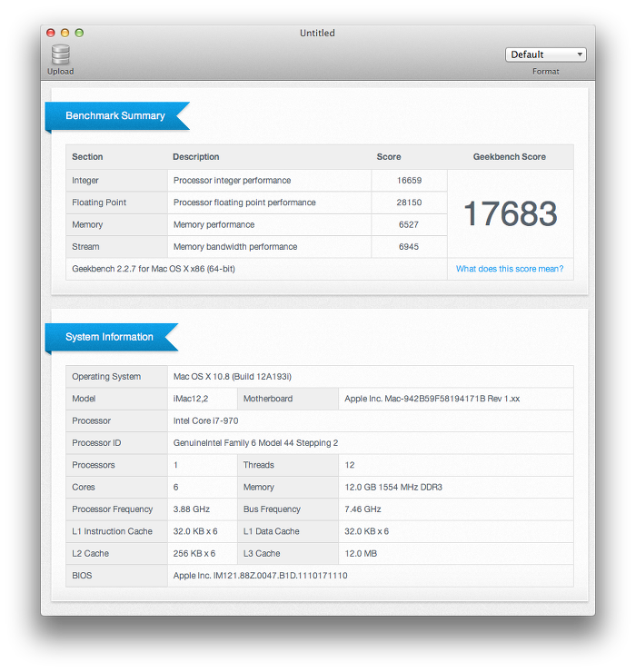Click the Section column header
Viewport: 636px width, 672px height.
[87, 157]
